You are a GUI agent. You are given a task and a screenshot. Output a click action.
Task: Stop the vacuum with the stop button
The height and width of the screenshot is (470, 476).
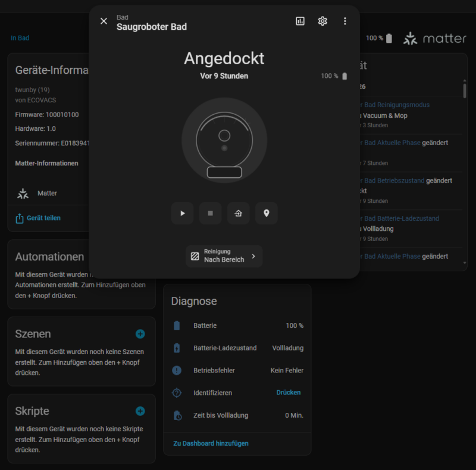[x=211, y=213]
